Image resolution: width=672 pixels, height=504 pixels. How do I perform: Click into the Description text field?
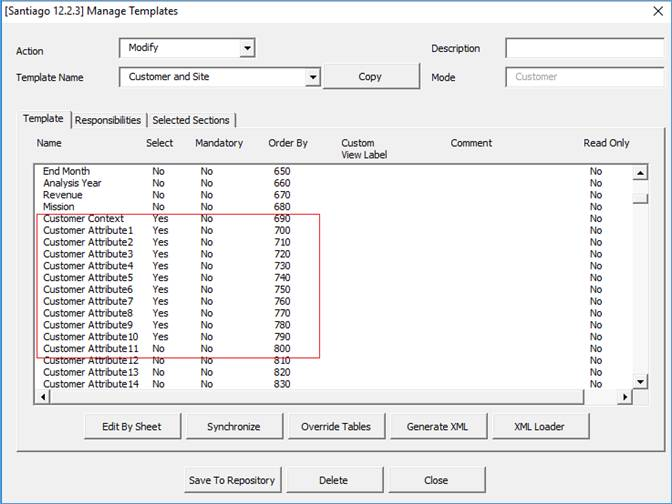(584, 48)
